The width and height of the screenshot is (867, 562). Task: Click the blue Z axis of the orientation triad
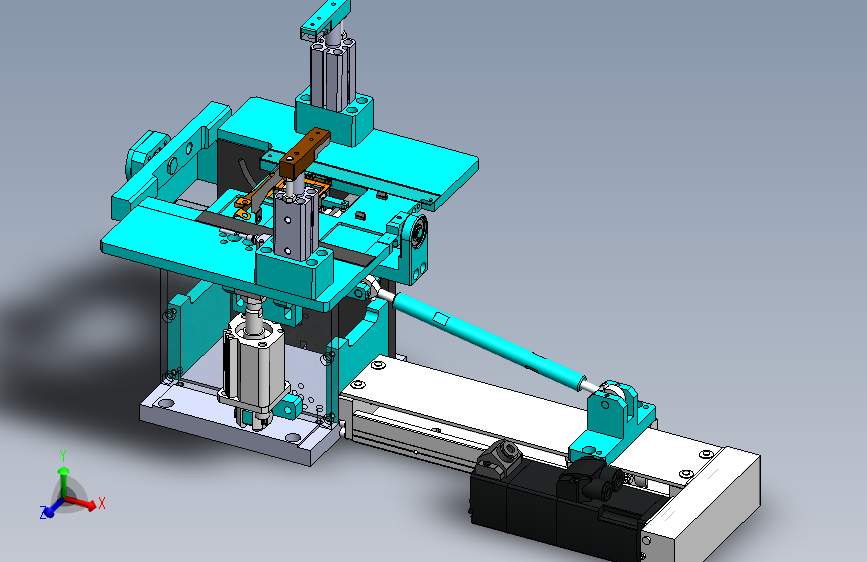click(x=52, y=509)
